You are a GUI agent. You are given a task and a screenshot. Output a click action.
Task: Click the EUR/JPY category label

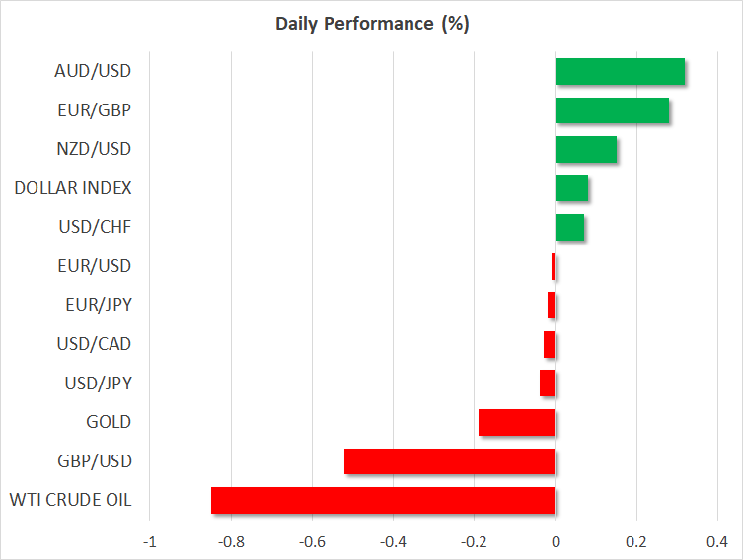click(x=102, y=305)
